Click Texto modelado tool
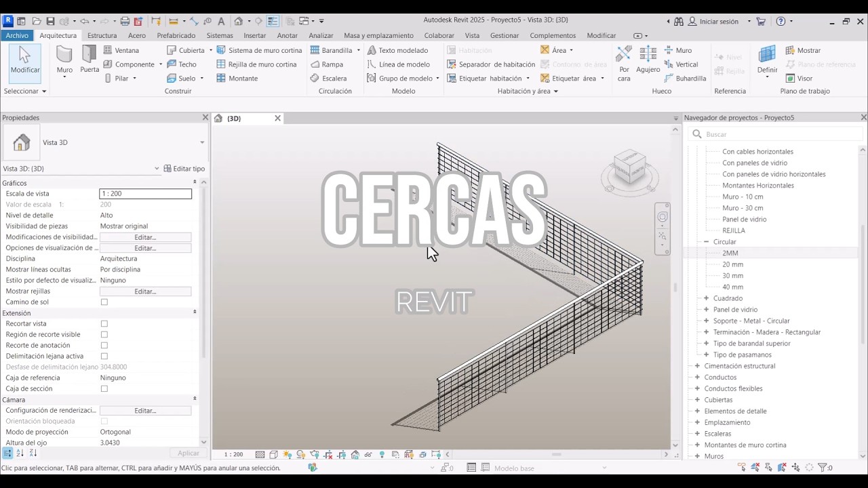868x488 pixels. (x=397, y=50)
